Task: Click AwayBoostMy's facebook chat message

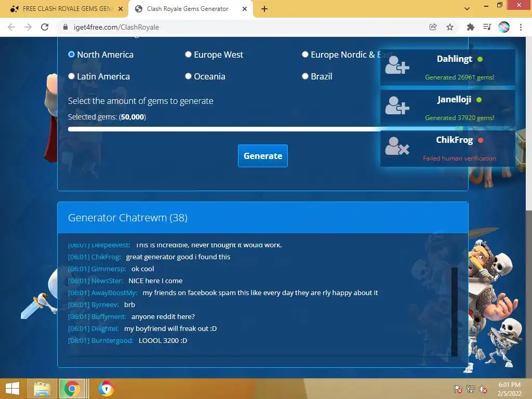Action: point(260,292)
